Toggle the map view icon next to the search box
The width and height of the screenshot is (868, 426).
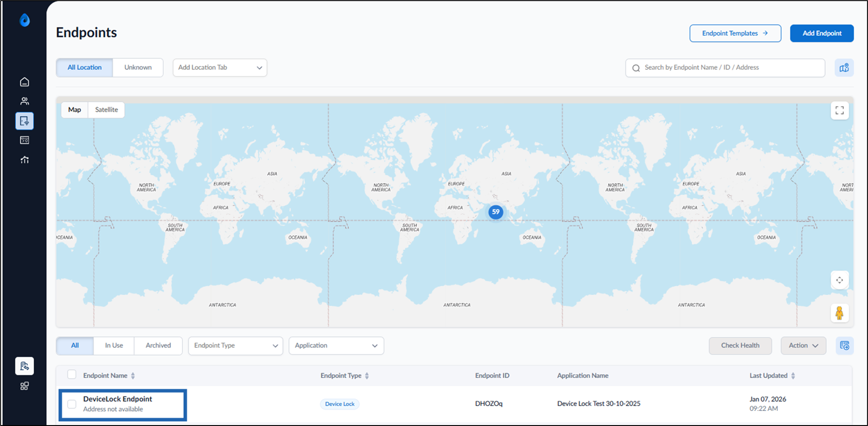844,68
